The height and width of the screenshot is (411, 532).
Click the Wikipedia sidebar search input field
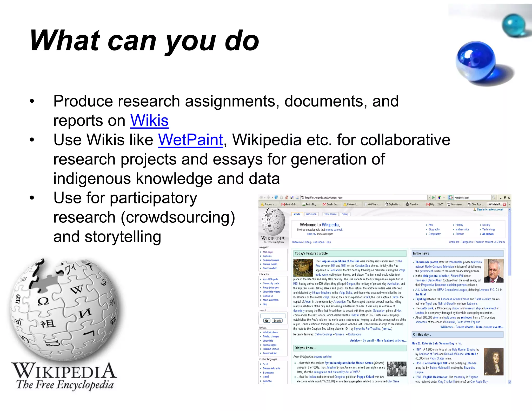(273, 316)
